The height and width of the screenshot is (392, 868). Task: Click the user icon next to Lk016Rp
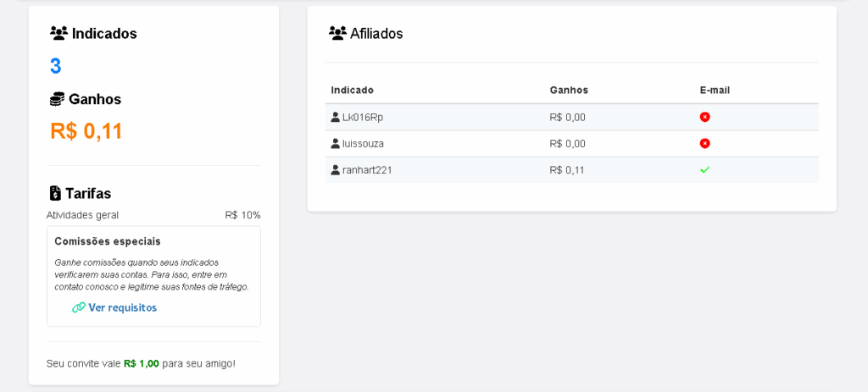335,117
